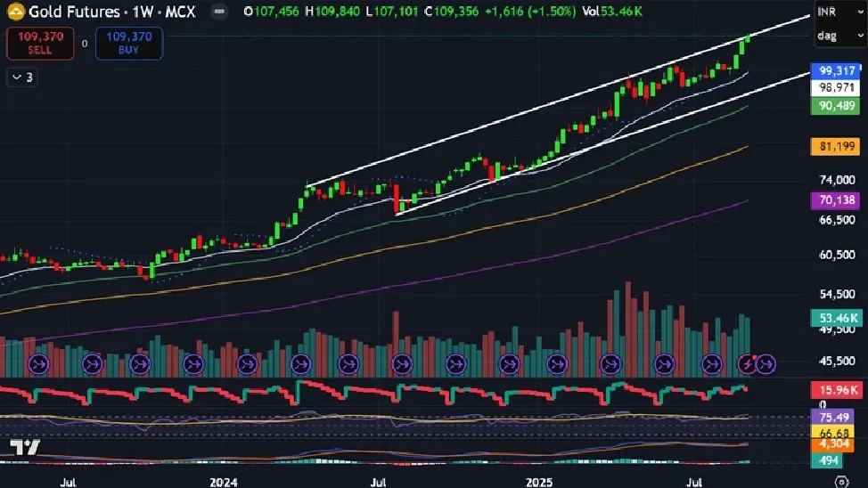
Task: Click the red SELL 109,370 button
Action: [x=40, y=43]
